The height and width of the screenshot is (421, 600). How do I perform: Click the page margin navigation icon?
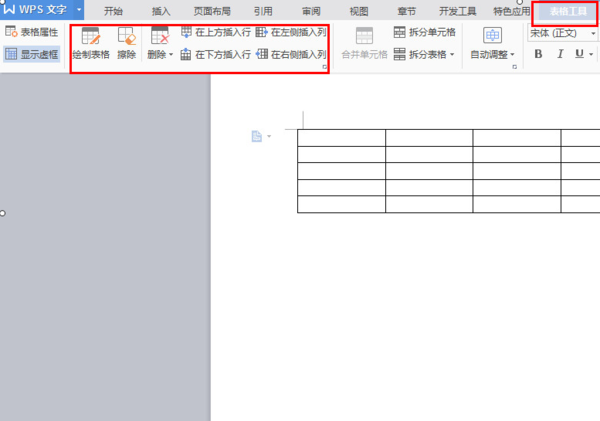click(256, 136)
